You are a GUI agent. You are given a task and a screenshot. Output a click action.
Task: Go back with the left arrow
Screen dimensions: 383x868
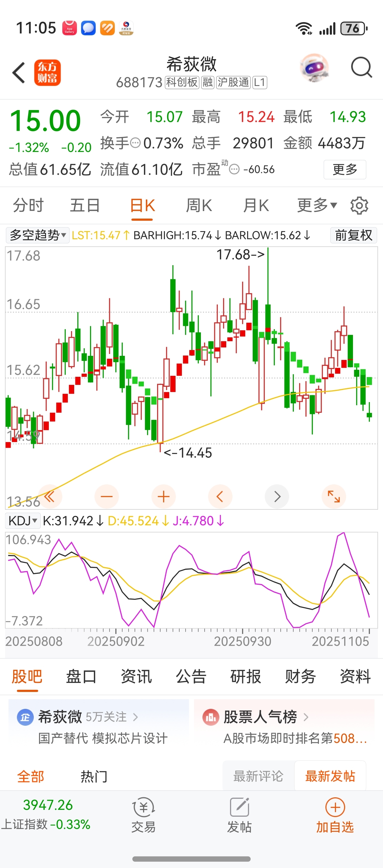click(18, 73)
